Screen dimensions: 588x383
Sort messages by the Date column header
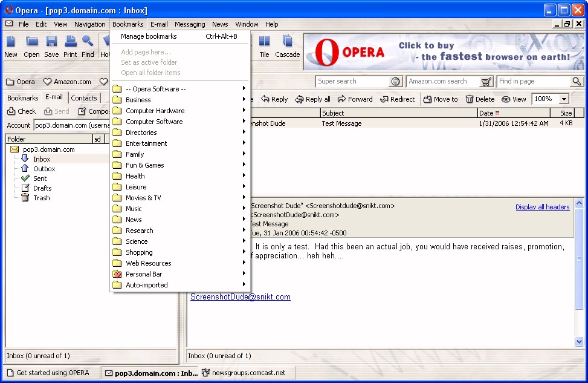click(514, 113)
